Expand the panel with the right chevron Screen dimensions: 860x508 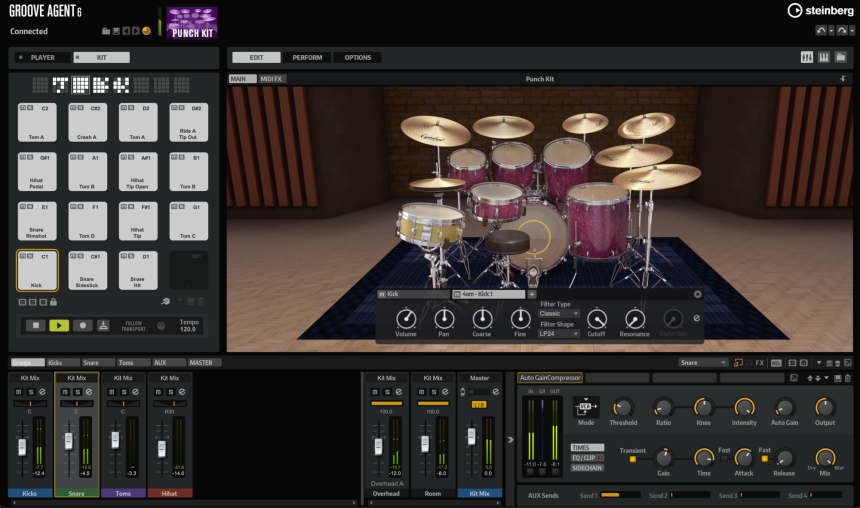pos(511,439)
